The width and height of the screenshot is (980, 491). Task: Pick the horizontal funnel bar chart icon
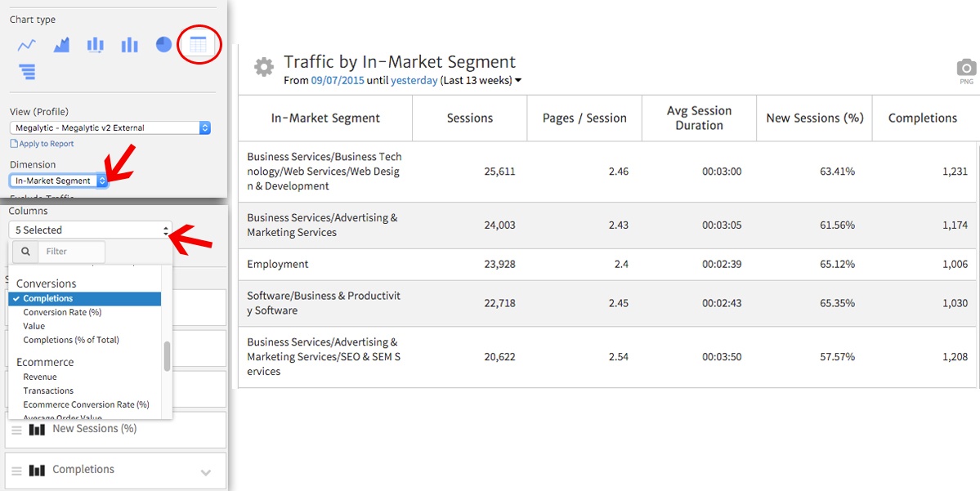(x=27, y=72)
